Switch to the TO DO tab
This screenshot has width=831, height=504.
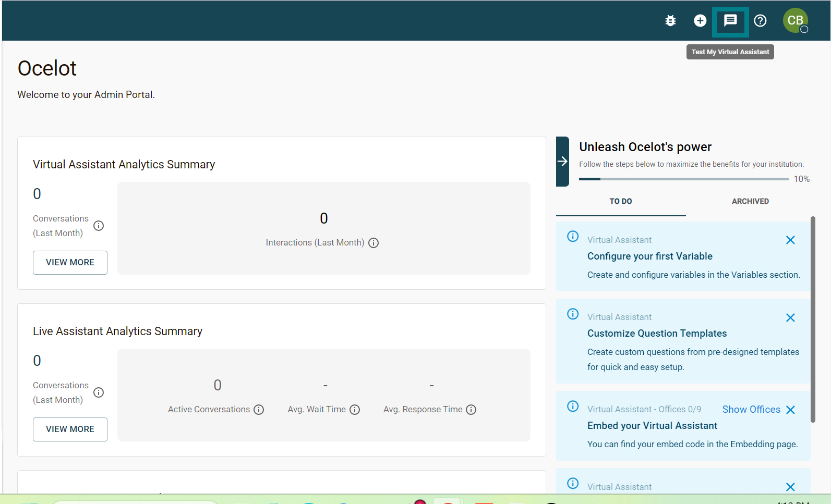[621, 201]
